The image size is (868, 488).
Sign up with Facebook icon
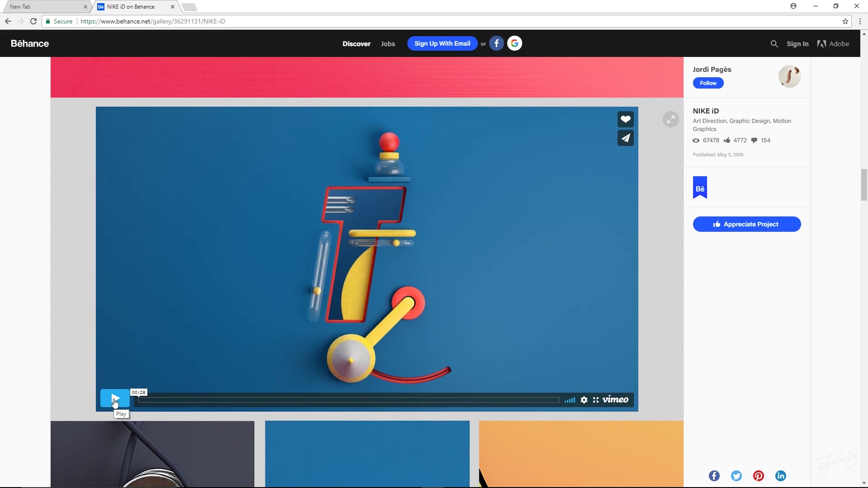point(496,43)
